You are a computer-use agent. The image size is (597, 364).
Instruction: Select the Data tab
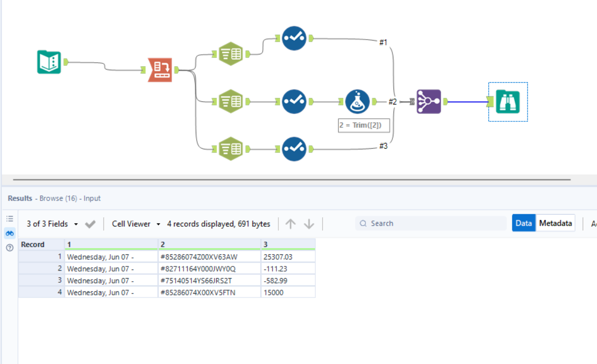pos(524,223)
